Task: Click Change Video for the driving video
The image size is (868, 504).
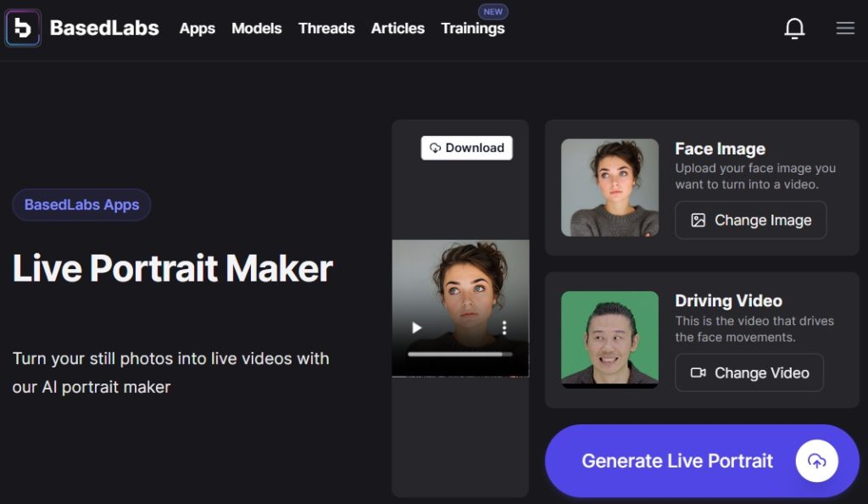Action: [749, 372]
